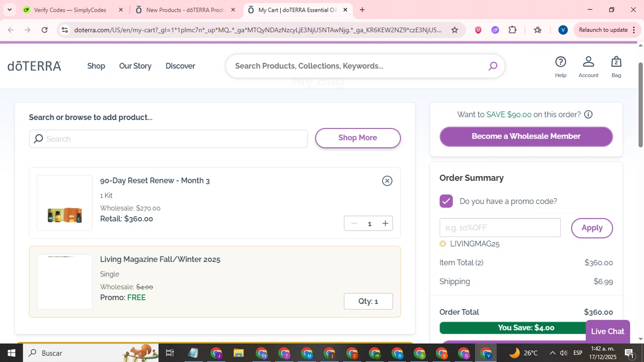Open the tab search dropdown arrow
This screenshot has height=362, width=644.
pos(9,10)
